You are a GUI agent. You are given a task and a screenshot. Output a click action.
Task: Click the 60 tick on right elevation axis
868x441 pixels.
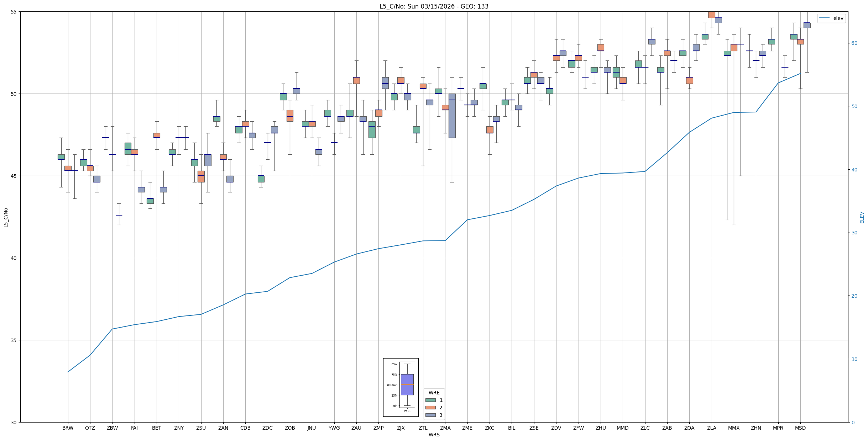click(854, 43)
